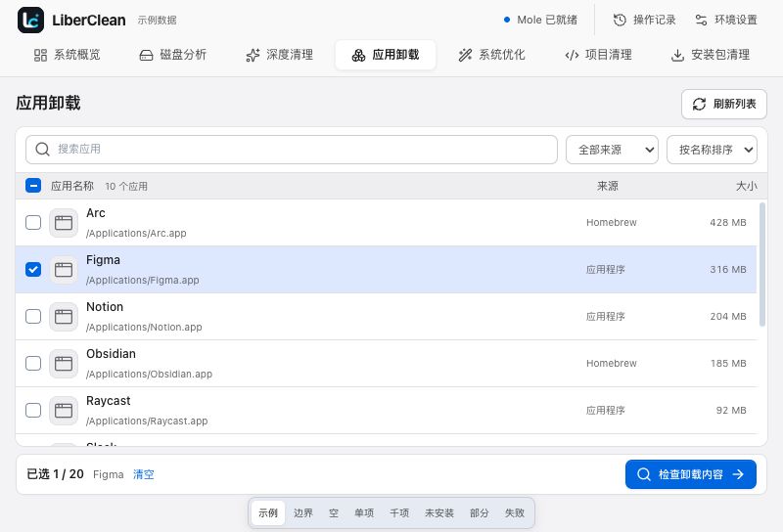
Task: Select the 未安装 scenario tab
Action: point(439,513)
